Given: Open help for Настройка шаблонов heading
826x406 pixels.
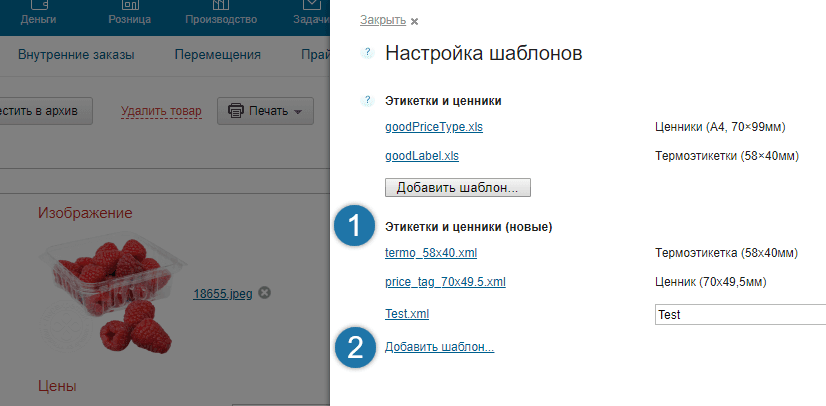Looking at the screenshot, I should pyautogui.click(x=367, y=53).
